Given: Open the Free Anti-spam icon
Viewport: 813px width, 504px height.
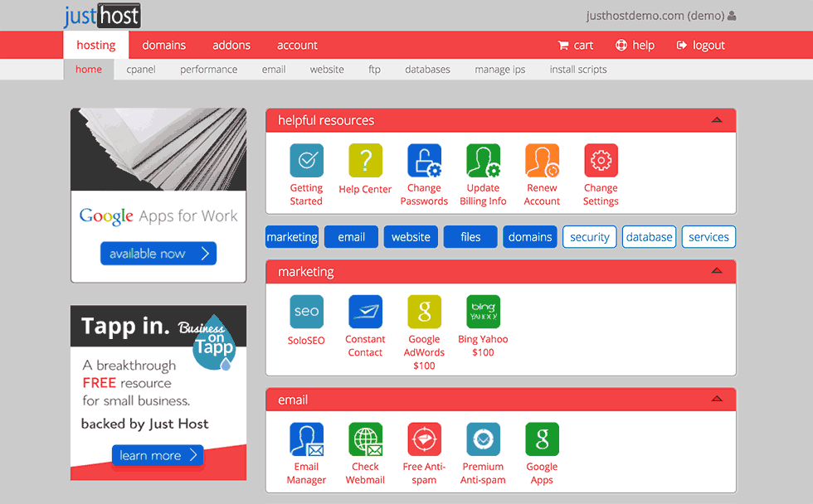Looking at the screenshot, I should click(424, 439).
